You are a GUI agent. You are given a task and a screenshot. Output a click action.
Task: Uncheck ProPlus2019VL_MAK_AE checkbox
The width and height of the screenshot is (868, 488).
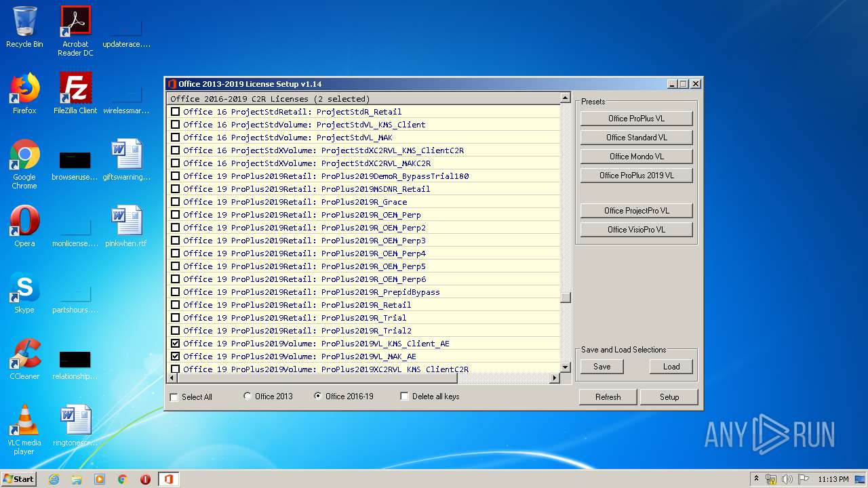[175, 357]
